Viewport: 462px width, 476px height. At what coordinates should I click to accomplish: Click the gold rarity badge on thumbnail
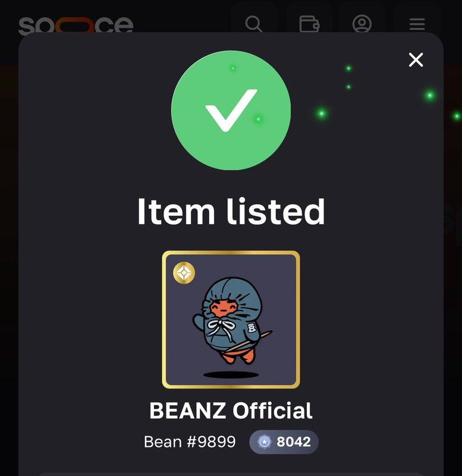tap(184, 273)
